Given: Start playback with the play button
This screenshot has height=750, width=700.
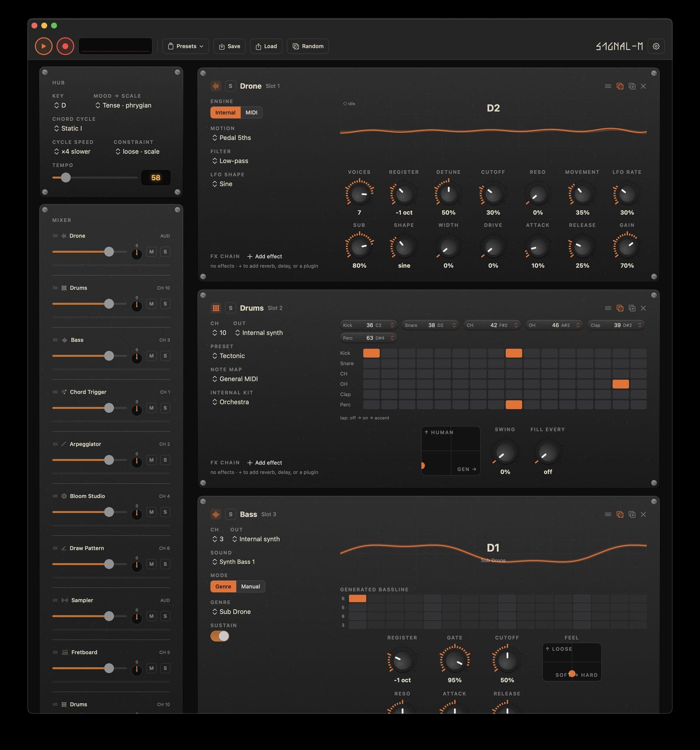Looking at the screenshot, I should pyautogui.click(x=44, y=46).
